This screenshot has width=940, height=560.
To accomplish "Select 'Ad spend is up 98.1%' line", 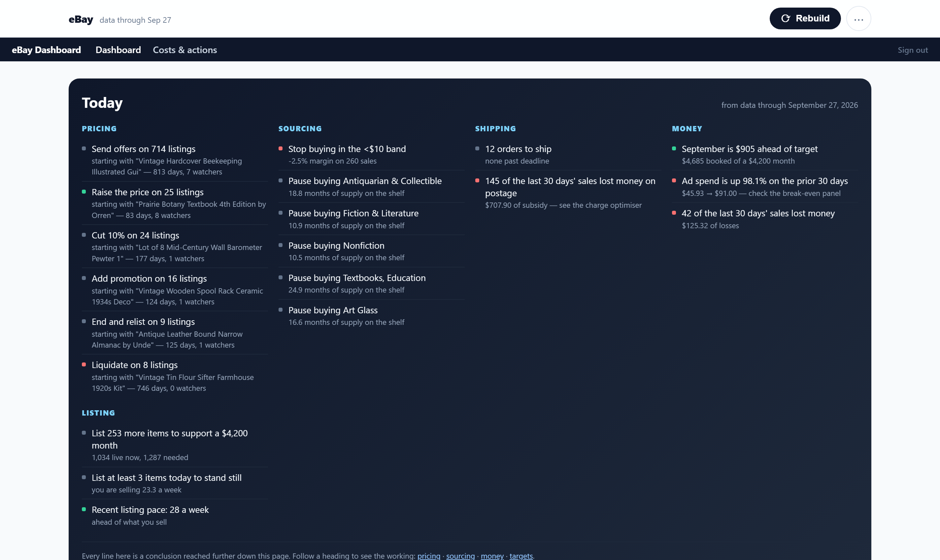I will click(x=765, y=181).
